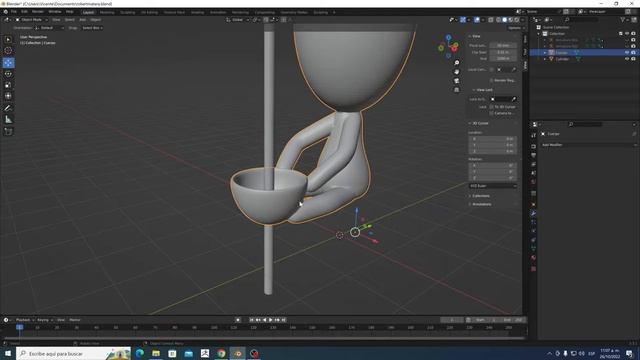The image size is (640, 360).
Task: Open the Object menu in viewport header
Action: tap(96, 20)
